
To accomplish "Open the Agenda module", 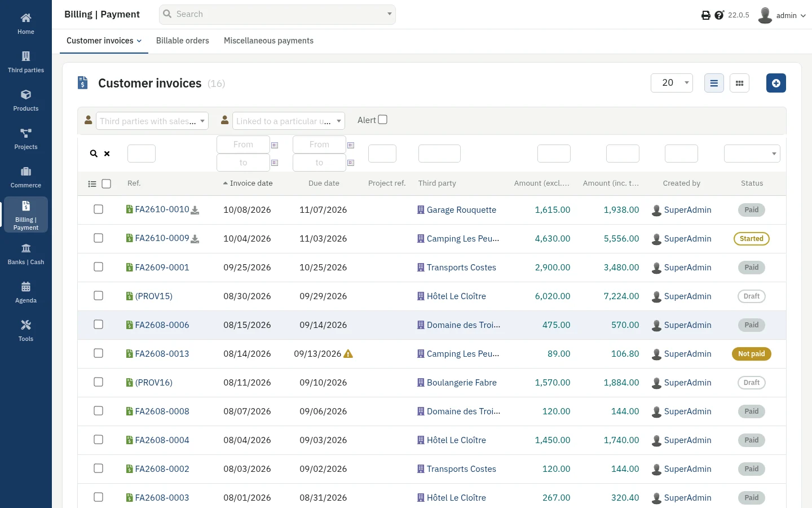I will (x=26, y=292).
